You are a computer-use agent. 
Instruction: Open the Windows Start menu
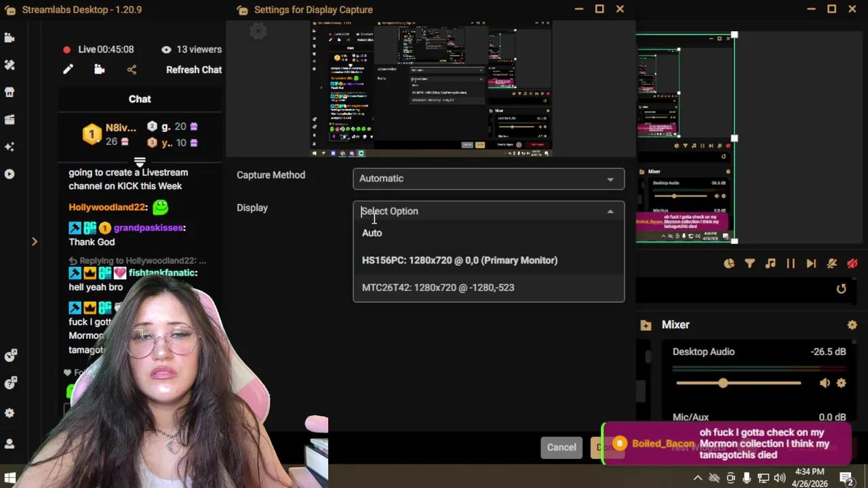tap(9, 478)
